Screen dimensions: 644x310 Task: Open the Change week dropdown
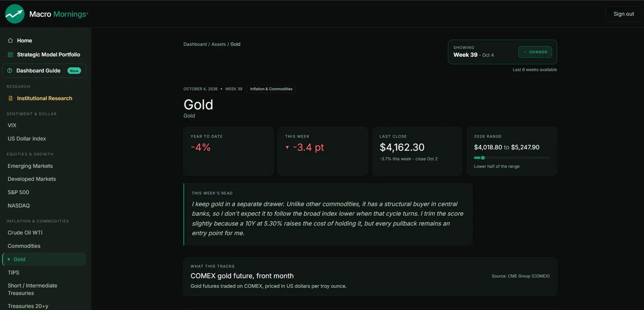[535, 52]
